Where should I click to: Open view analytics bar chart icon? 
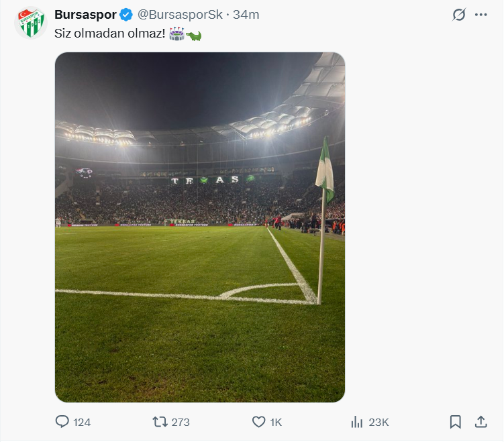click(x=357, y=422)
